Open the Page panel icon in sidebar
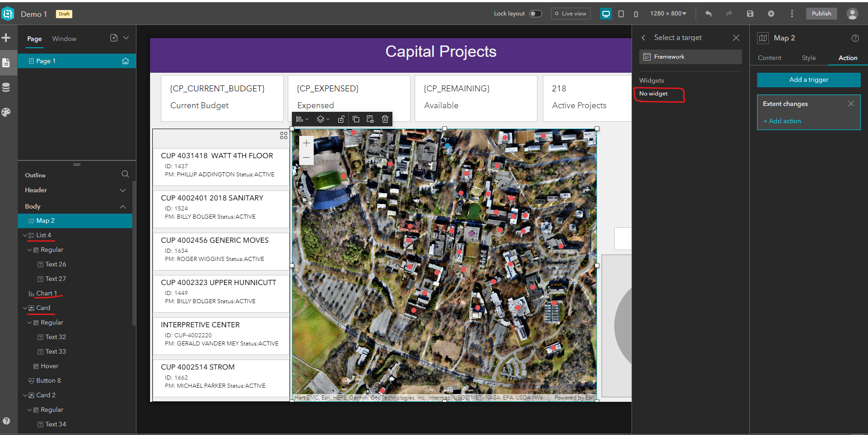This screenshot has width=868, height=435. coord(6,63)
